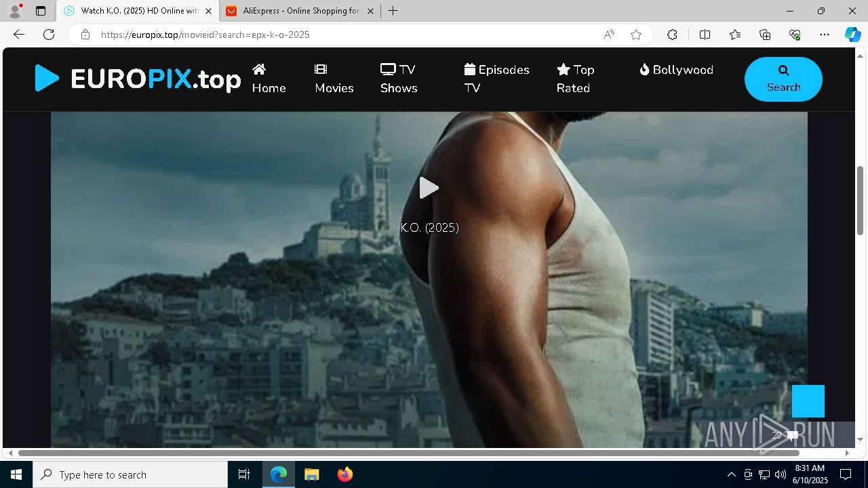Launch Firefox from the taskbar
The height and width of the screenshot is (488, 868).
pyautogui.click(x=344, y=474)
